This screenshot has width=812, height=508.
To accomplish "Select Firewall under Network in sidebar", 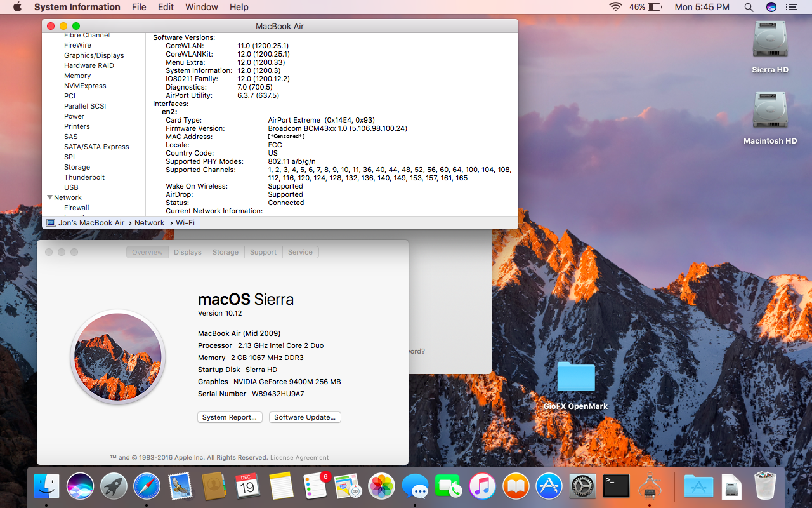I will point(77,208).
